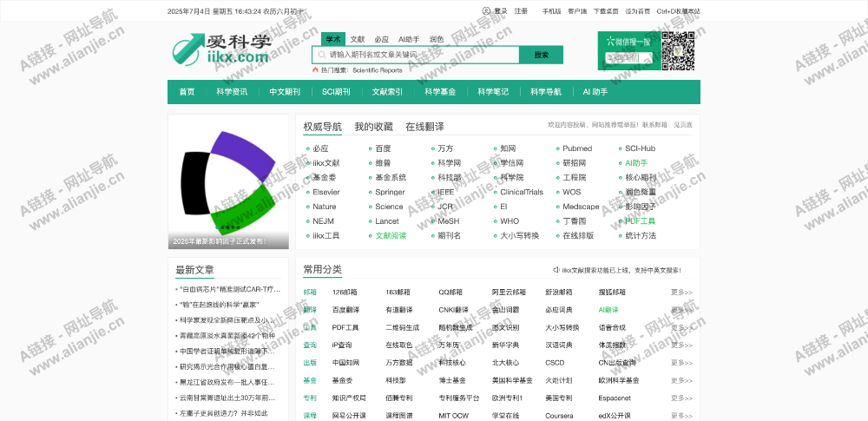Expand 更多>> for 专利 row

tap(681, 398)
